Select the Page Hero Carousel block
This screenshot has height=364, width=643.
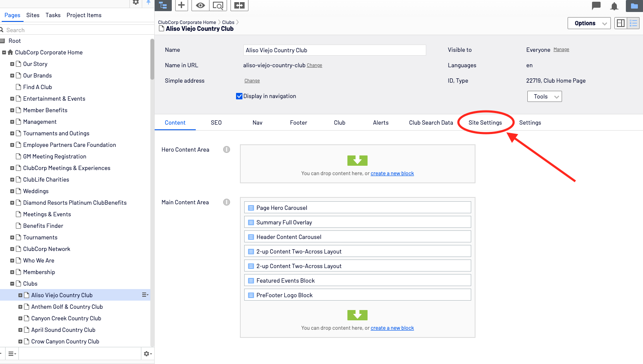coord(358,208)
